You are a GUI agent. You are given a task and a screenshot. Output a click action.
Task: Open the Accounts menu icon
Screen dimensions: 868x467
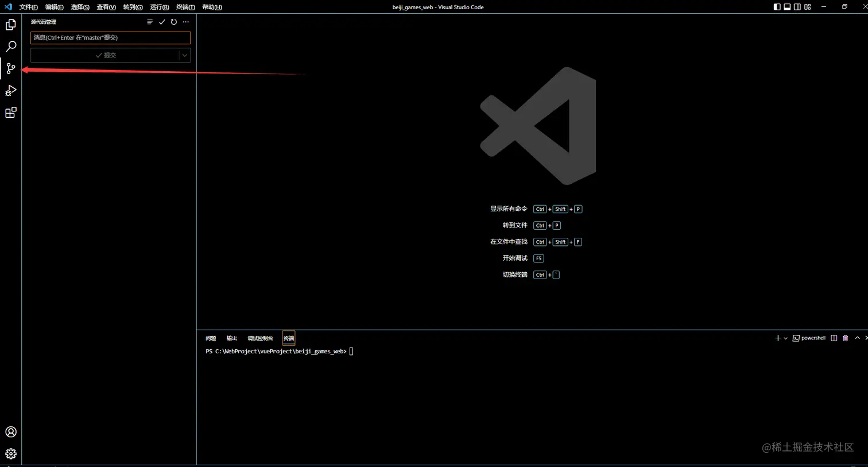point(11,432)
